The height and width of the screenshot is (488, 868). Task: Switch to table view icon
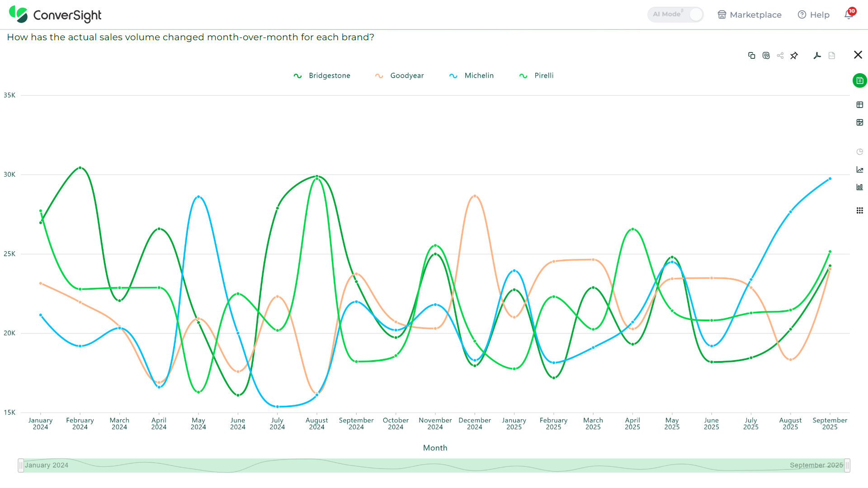[x=860, y=105]
